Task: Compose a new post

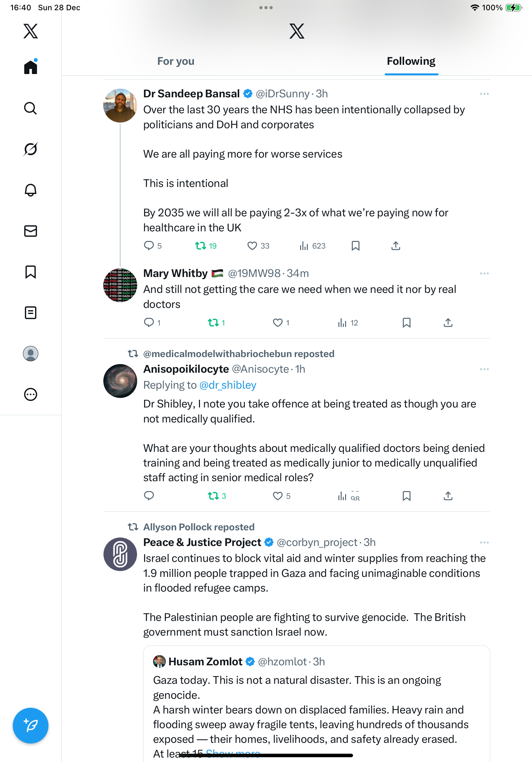Action: pyautogui.click(x=31, y=726)
